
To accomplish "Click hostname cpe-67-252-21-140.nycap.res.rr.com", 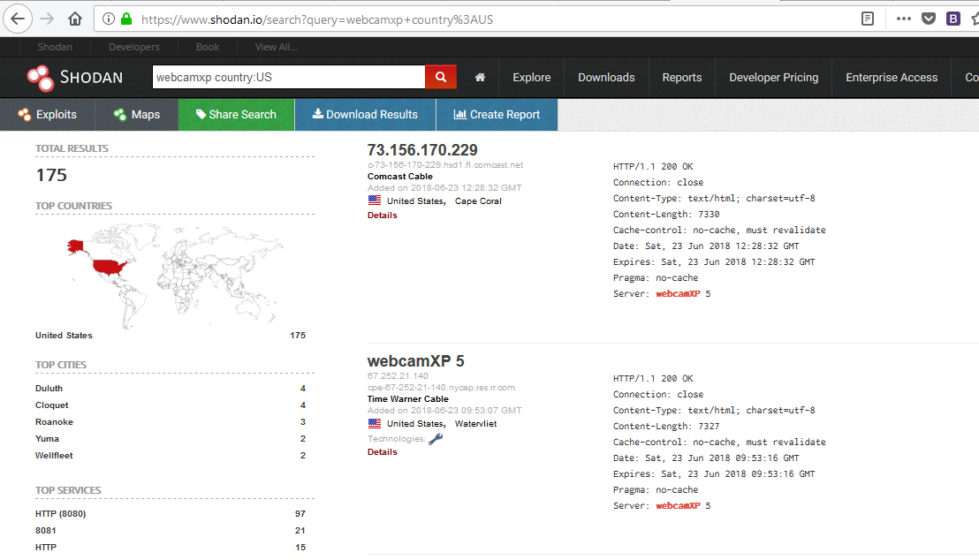I will [x=442, y=387].
